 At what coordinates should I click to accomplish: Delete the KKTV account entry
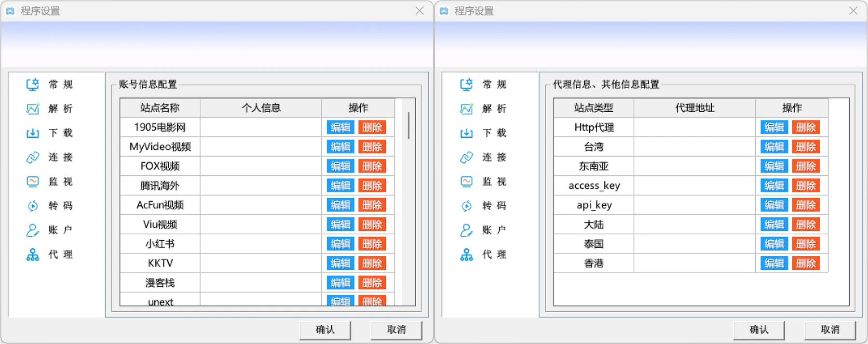372,263
